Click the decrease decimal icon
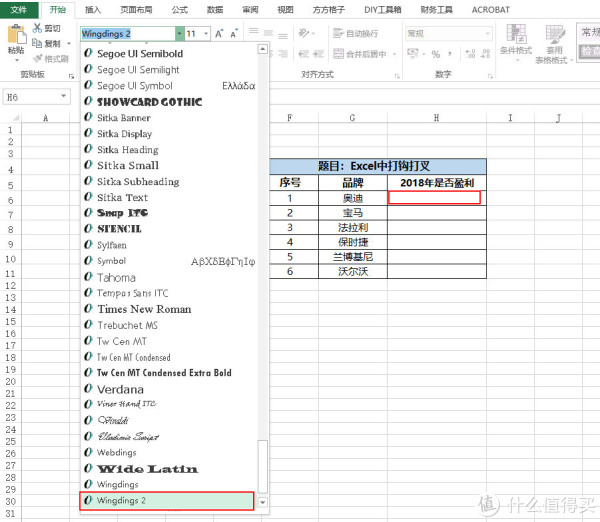 (x=485, y=54)
